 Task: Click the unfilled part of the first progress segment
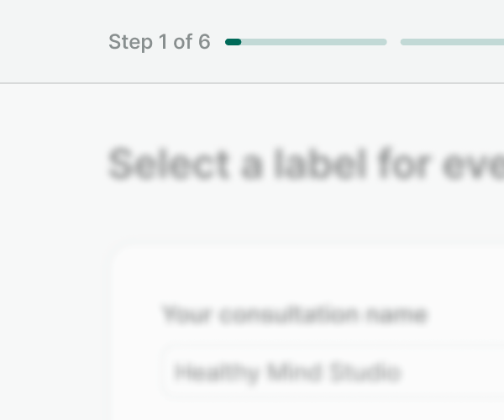click(x=314, y=42)
